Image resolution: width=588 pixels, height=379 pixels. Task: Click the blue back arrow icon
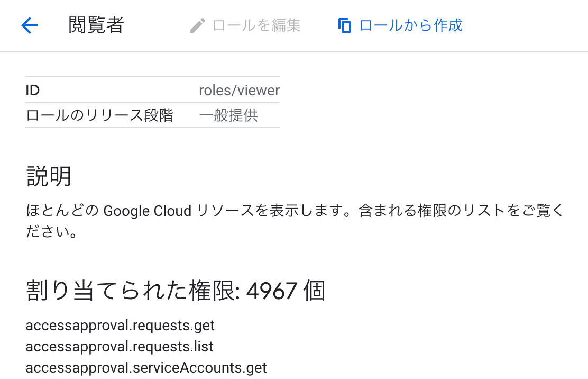(30, 25)
